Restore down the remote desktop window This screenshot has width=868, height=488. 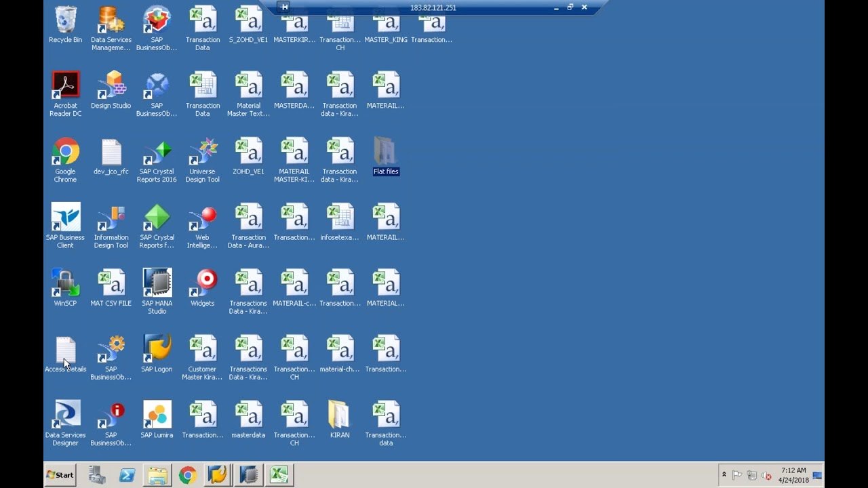[570, 7]
